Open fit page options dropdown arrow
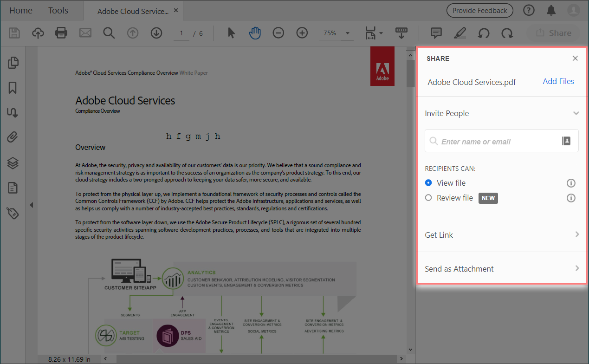Viewport: 589px width, 364px height. pyautogui.click(x=381, y=33)
